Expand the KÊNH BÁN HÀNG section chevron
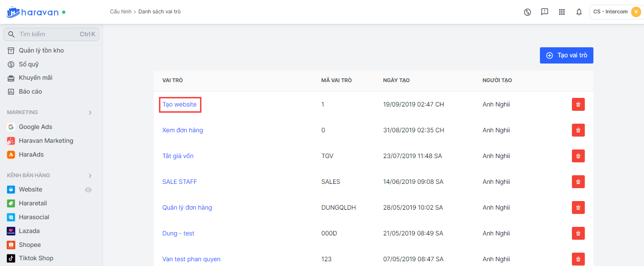This screenshot has height=266, width=644. point(90,176)
